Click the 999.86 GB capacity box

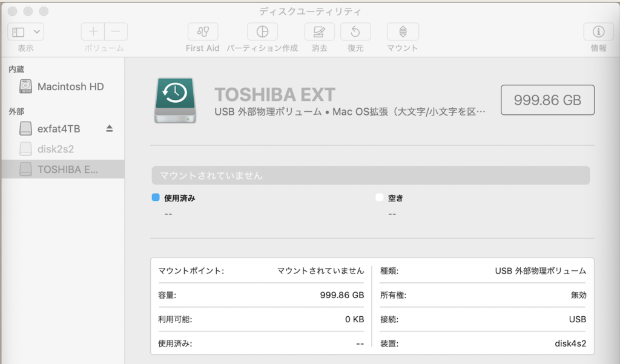tap(547, 100)
